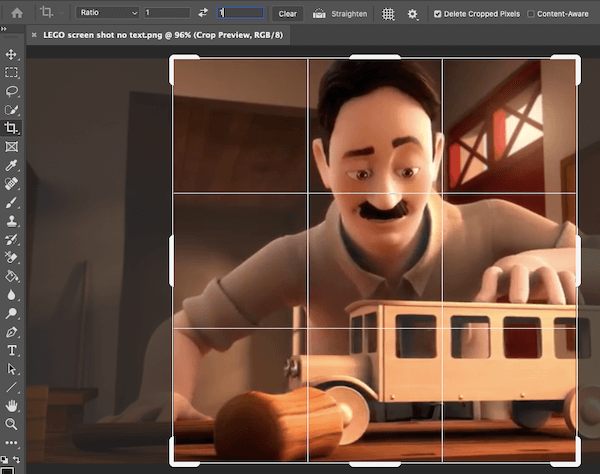This screenshot has height=474, width=600.
Task: Open additional crop settings gear
Action: pos(412,14)
